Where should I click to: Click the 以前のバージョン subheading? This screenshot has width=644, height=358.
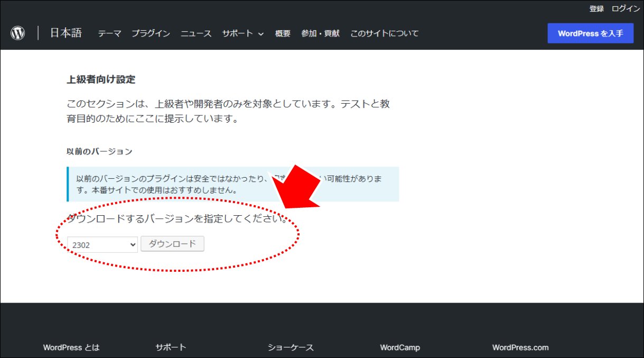[99, 152]
